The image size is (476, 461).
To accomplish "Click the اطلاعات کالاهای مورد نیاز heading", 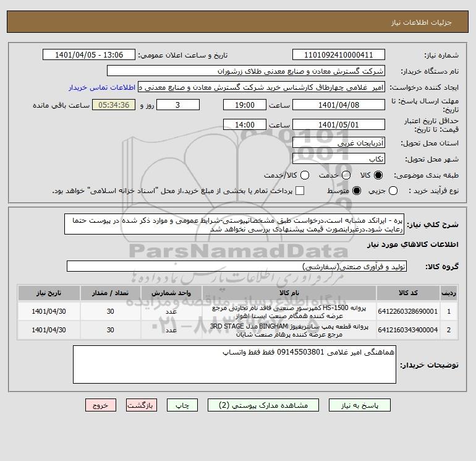I will (413, 244).
